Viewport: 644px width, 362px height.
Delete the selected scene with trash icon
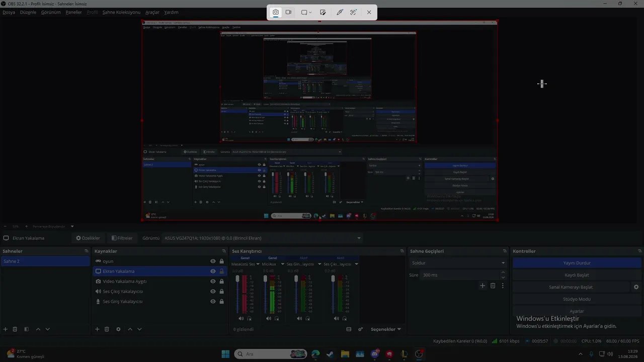[x=15, y=329]
